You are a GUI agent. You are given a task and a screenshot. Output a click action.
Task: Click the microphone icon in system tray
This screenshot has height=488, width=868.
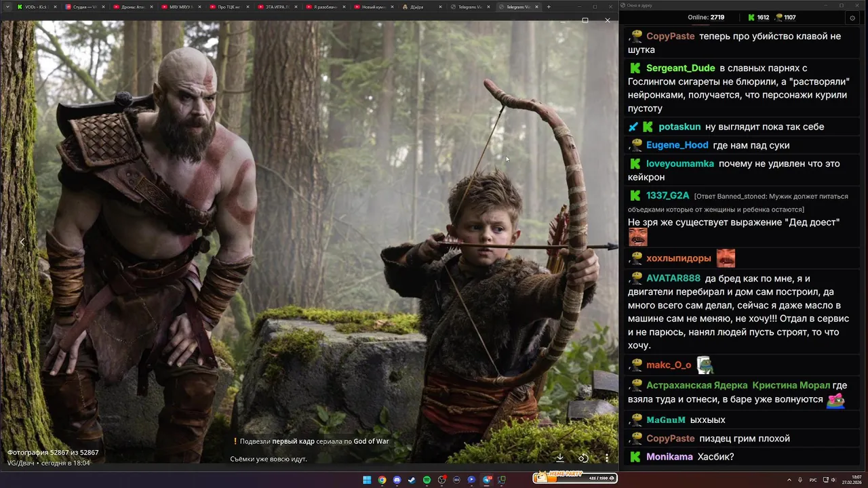(x=800, y=480)
